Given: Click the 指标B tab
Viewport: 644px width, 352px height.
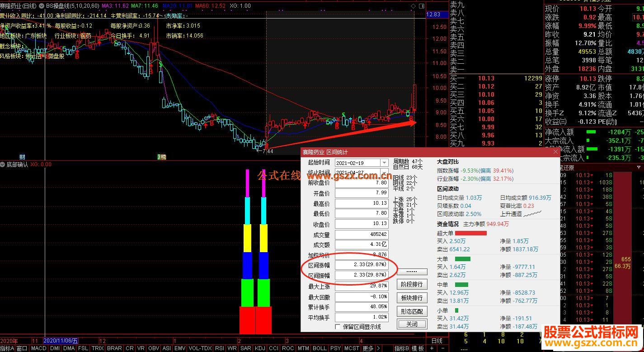Looking at the screenshot, I should (401, 348).
